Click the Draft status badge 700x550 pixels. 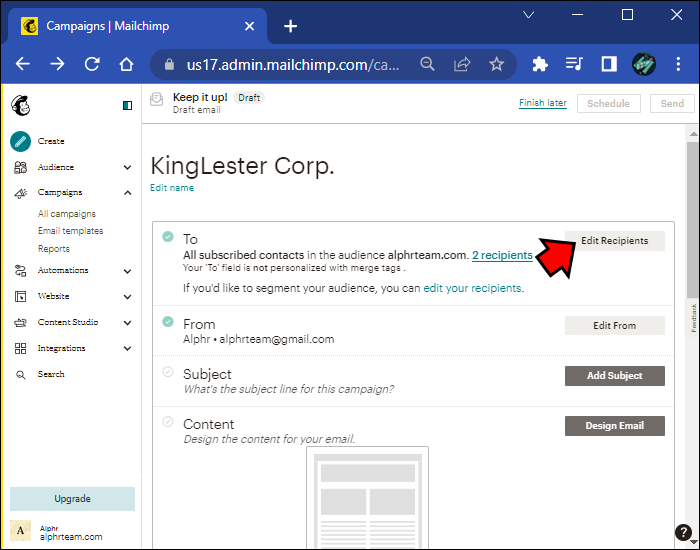click(249, 98)
